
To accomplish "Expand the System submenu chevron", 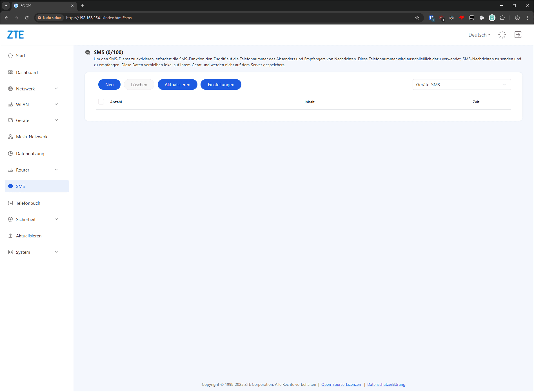I will (56, 252).
